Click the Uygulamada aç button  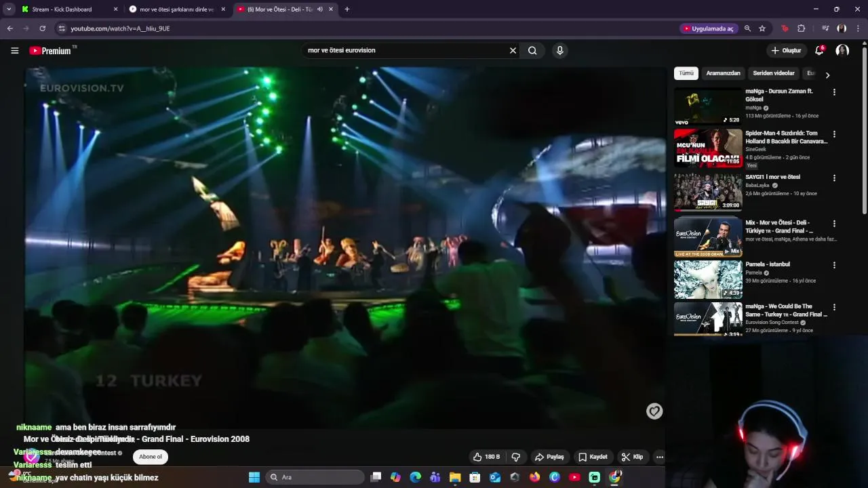click(709, 28)
